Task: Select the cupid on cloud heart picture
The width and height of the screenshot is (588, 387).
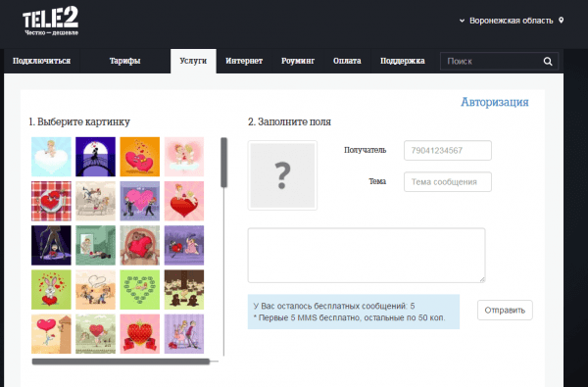Action: [51, 157]
